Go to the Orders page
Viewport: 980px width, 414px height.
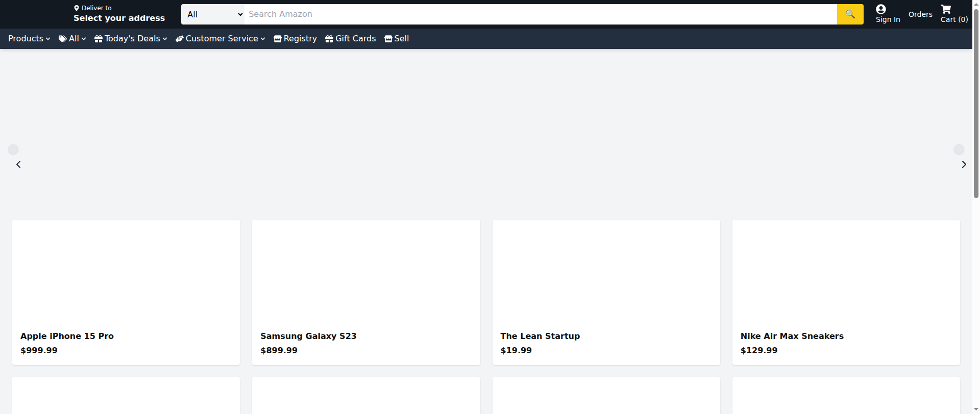click(x=920, y=14)
